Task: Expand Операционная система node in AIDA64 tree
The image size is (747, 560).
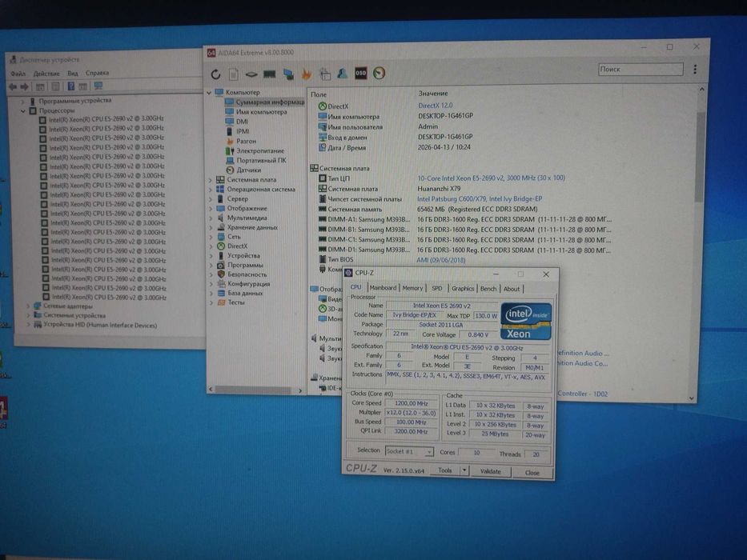Action: point(211,190)
